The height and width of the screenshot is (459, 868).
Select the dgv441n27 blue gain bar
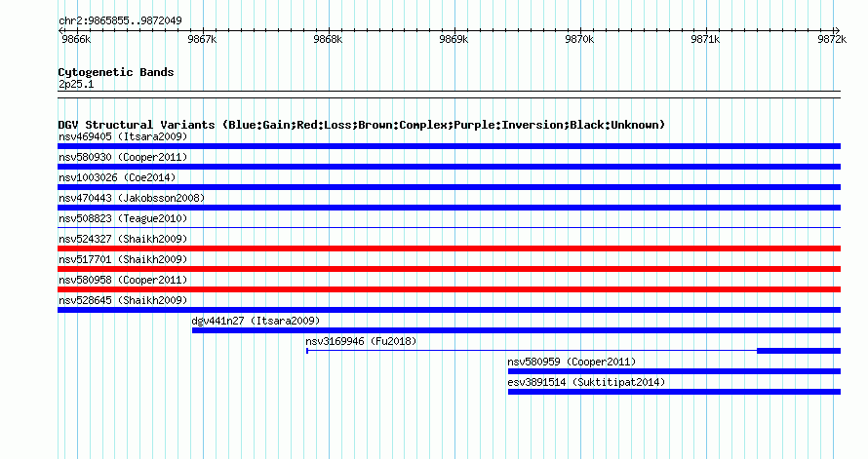[x=517, y=330]
